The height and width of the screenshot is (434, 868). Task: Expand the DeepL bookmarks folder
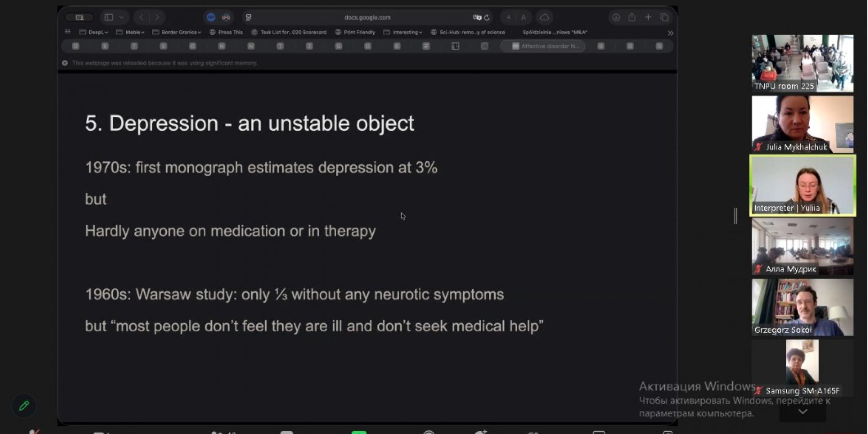94,32
